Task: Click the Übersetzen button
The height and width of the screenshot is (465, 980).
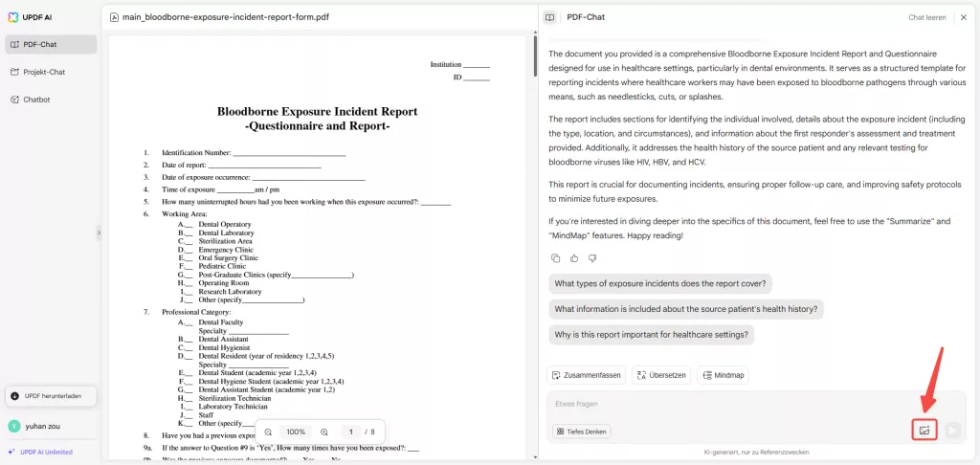Action: click(x=660, y=375)
